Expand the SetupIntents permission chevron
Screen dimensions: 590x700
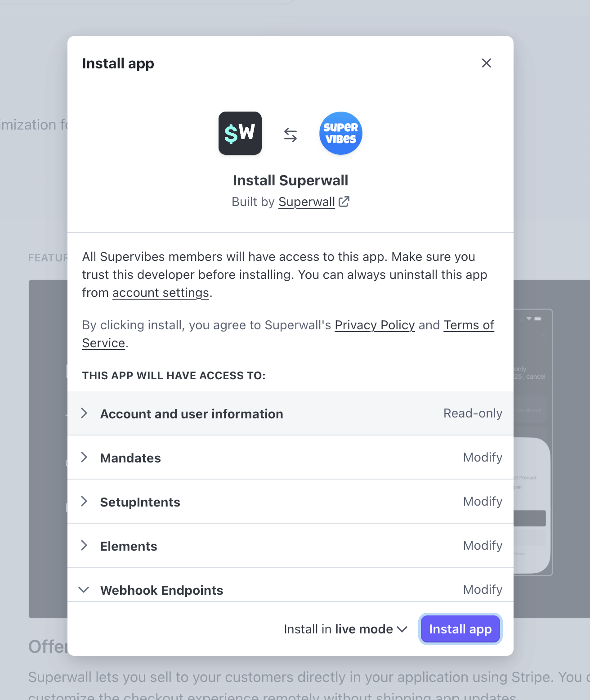pyautogui.click(x=84, y=502)
